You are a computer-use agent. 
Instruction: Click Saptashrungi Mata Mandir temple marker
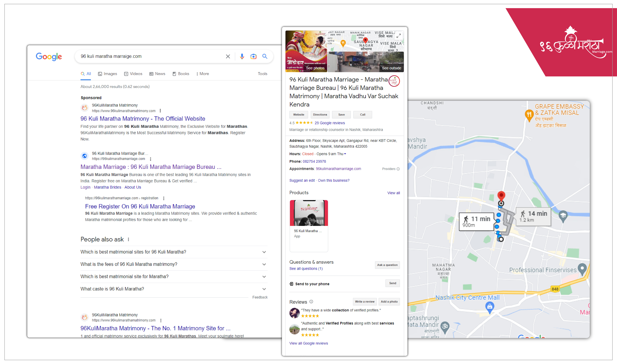click(445, 327)
